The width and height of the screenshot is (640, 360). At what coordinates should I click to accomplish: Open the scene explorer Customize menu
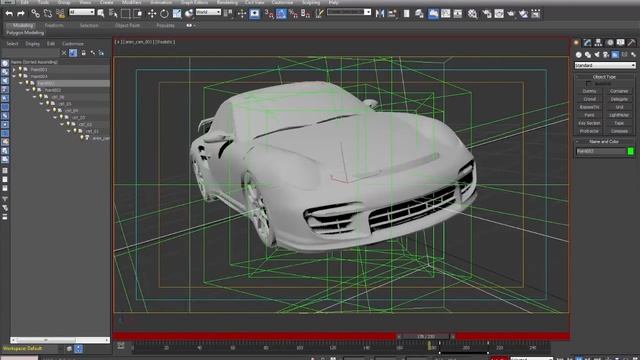point(73,44)
